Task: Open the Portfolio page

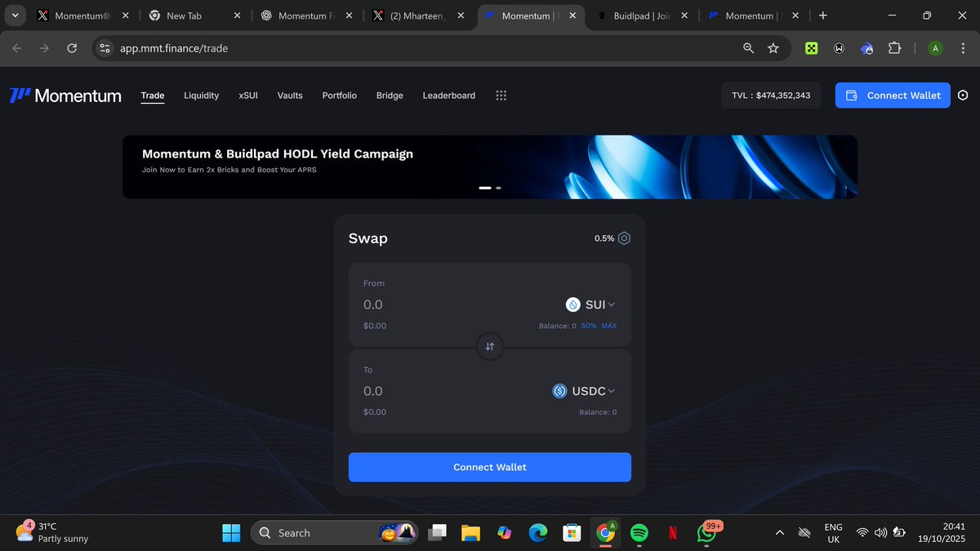Action: tap(340, 96)
